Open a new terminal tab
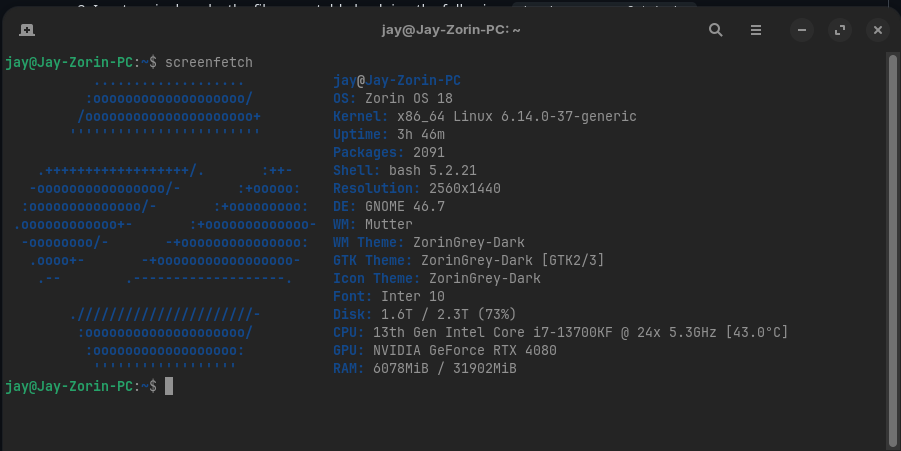The width and height of the screenshot is (901, 451). point(26,30)
